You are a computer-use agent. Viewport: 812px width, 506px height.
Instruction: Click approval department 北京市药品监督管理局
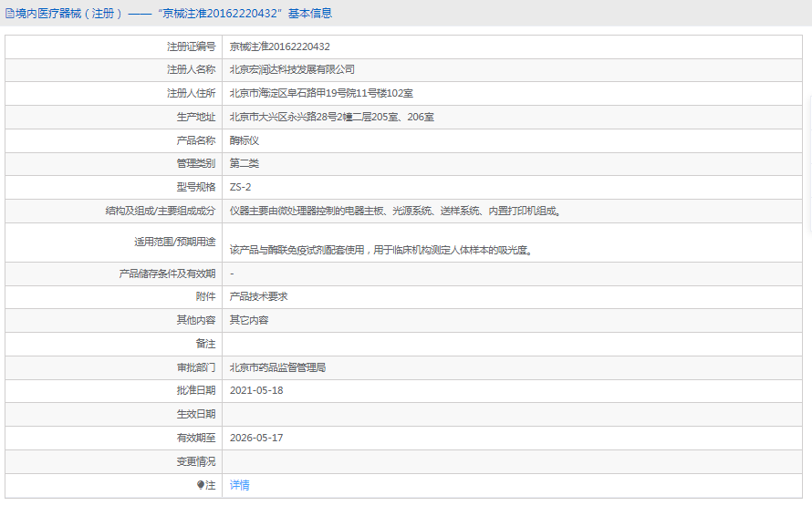[x=277, y=367]
